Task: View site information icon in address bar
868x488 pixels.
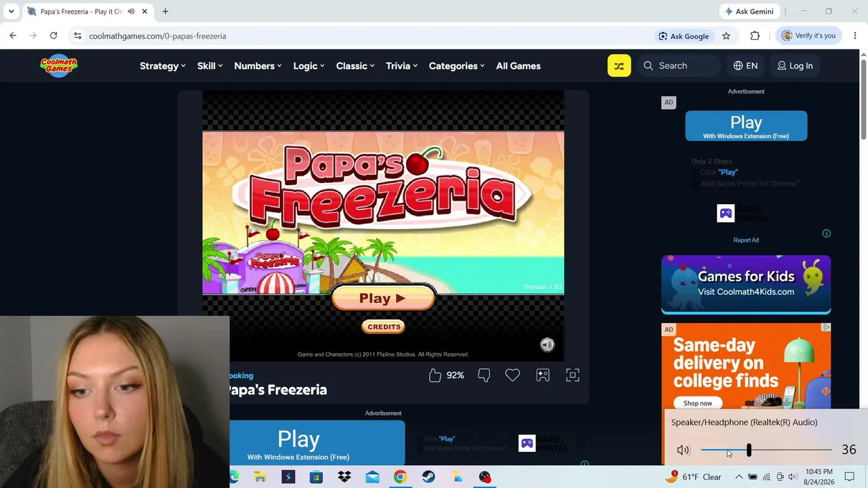Action: (77, 36)
